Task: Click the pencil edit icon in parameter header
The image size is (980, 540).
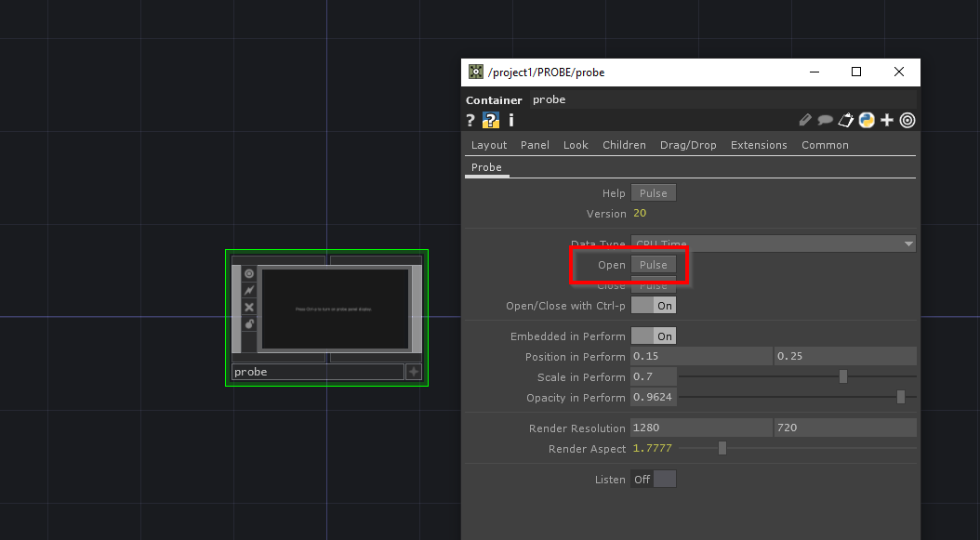Action: [805, 120]
